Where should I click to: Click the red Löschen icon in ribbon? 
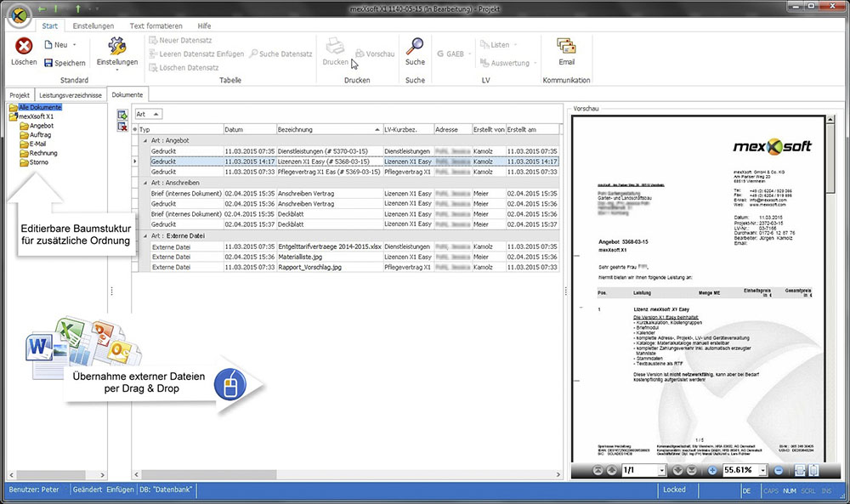(x=24, y=47)
